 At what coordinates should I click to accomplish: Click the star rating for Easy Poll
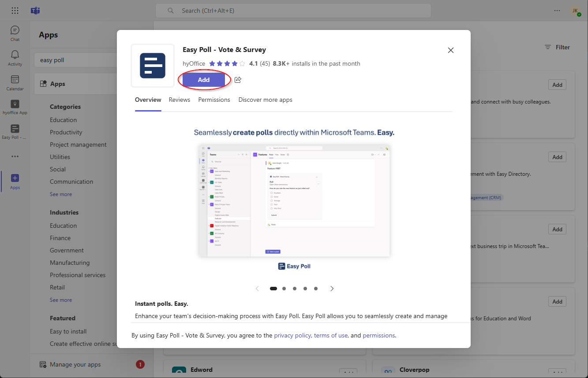(227, 63)
